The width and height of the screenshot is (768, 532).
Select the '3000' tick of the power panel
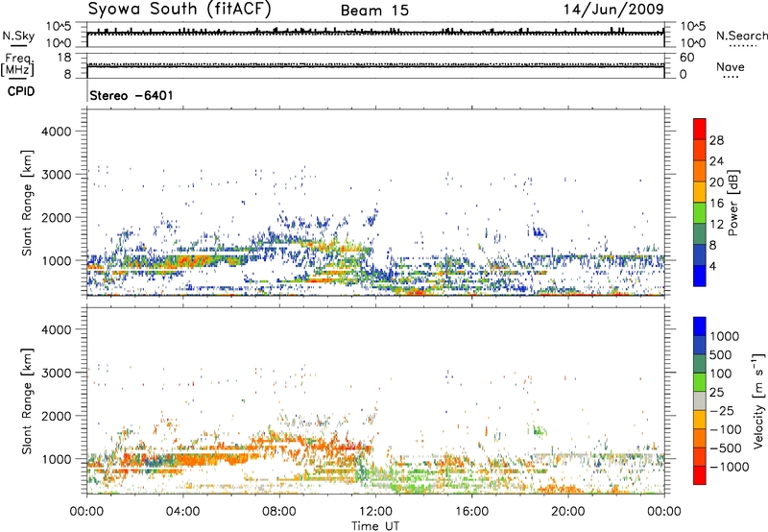pos(56,175)
